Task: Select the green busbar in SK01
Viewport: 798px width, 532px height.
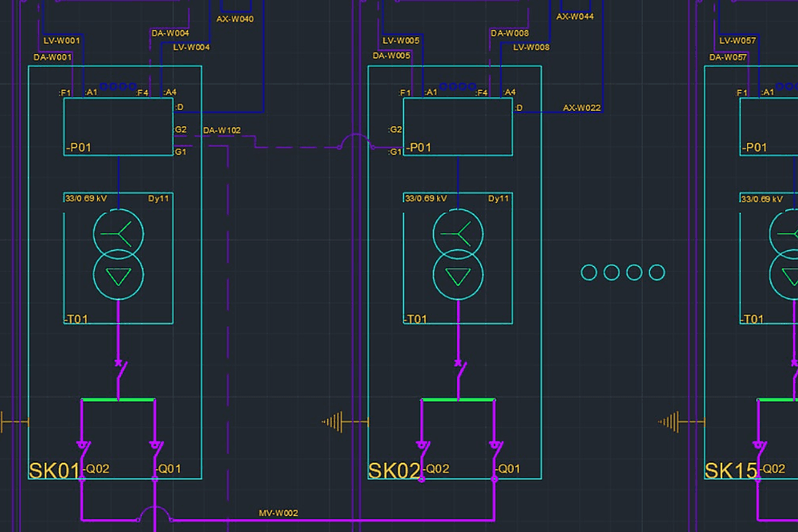Action: (x=118, y=400)
